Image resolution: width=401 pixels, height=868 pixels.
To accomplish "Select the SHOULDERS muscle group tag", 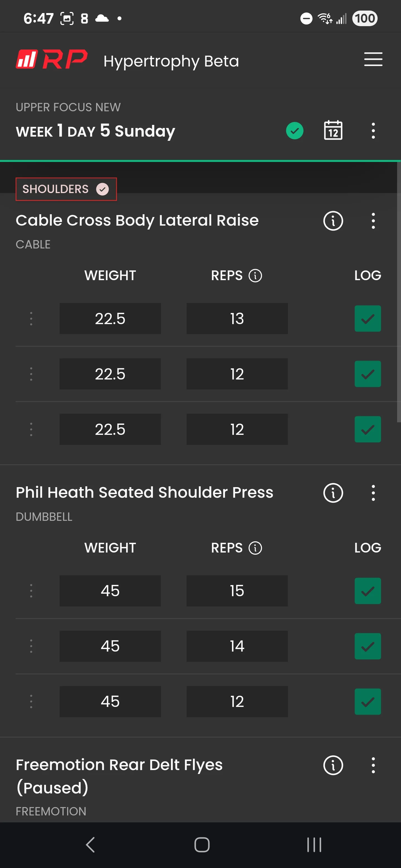I will (66, 189).
